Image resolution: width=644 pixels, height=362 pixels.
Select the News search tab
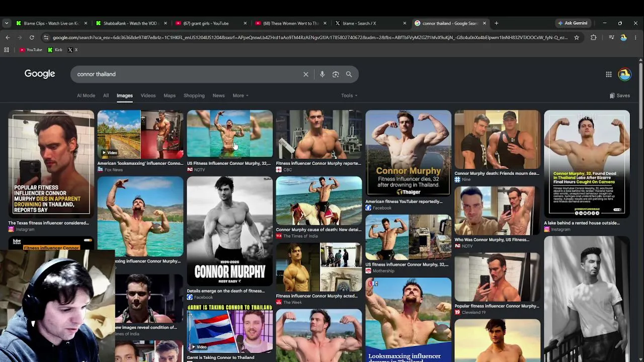point(218,96)
